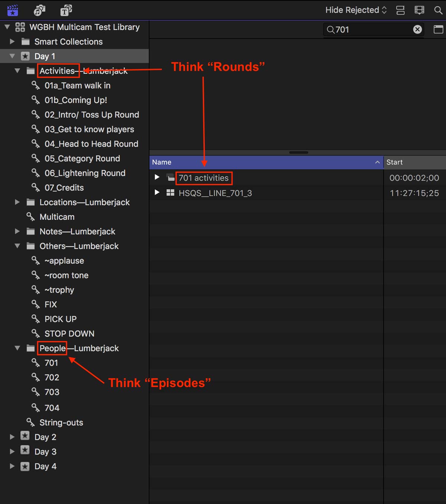Click inside the 701 search field
Screen dimensions: 446x504
click(x=374, y=29)
